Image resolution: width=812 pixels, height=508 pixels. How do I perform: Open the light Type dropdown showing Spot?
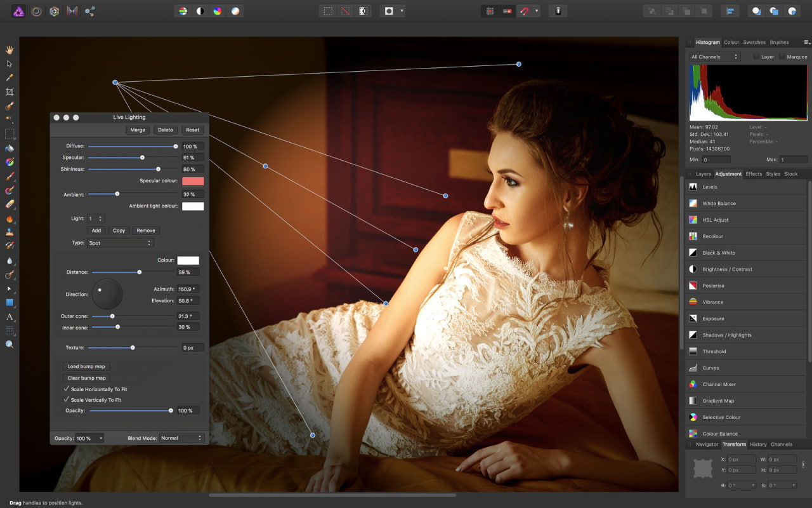tap(120, 243)
